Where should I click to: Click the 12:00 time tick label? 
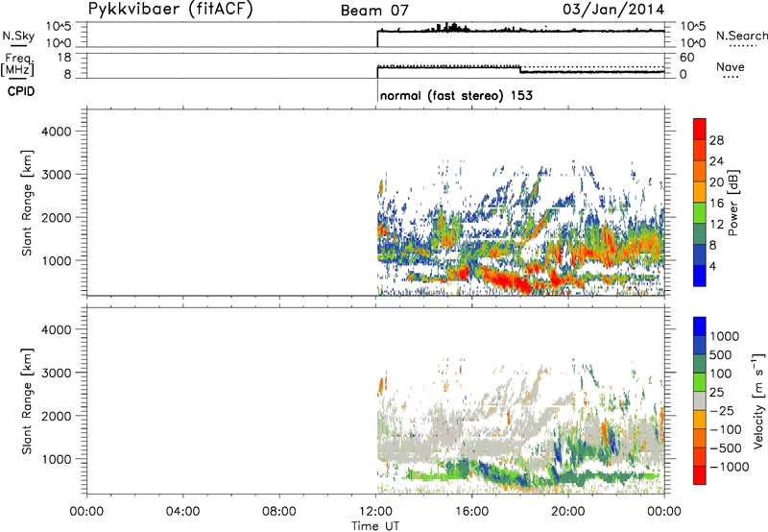pos(375,512)
